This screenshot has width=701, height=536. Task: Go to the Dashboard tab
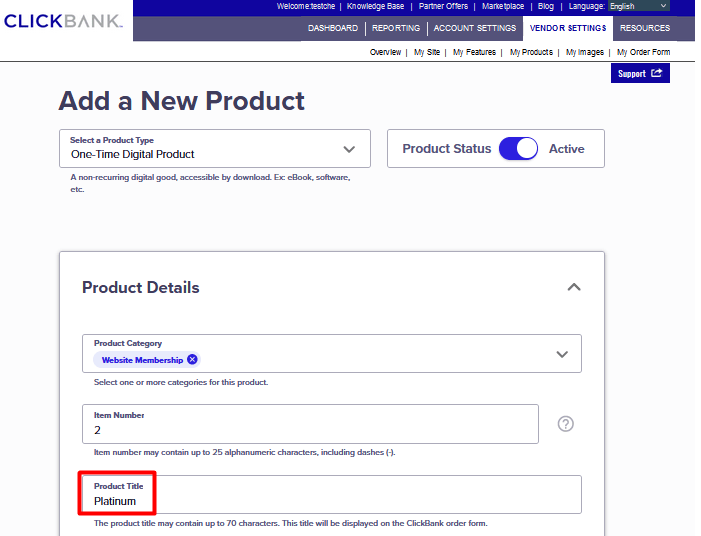pyautogui.click(x=333, y=28)
